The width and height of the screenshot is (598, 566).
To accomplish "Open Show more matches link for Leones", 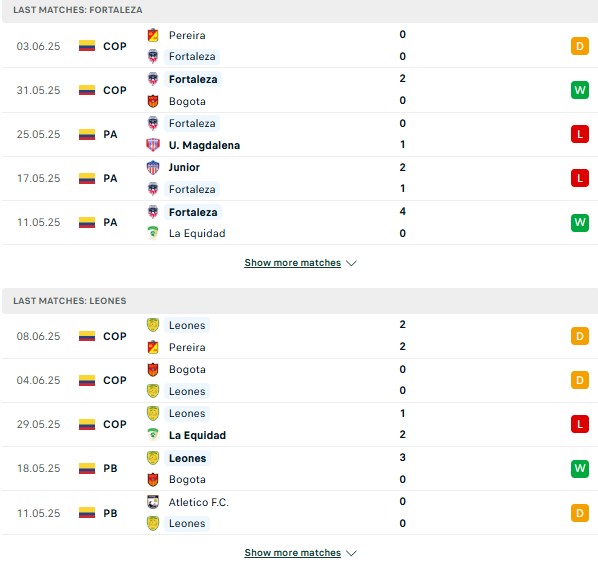I will [x=293, y=553].
